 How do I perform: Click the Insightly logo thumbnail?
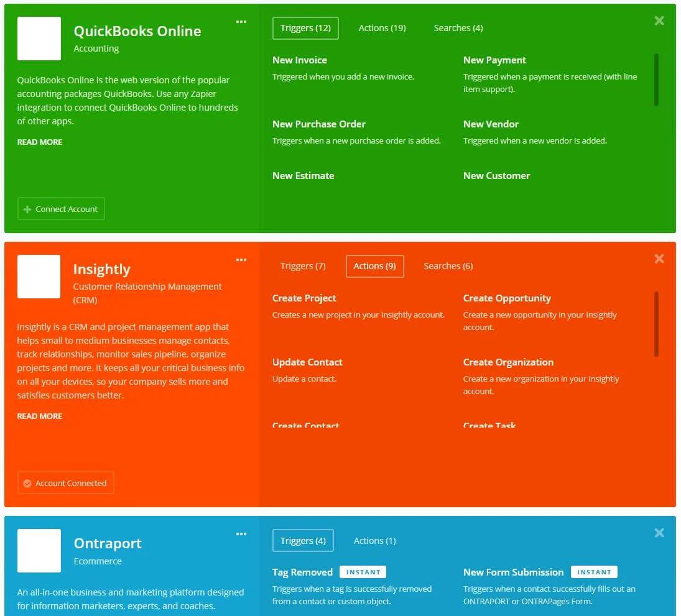pyautogui.click(x=39, y=277)
